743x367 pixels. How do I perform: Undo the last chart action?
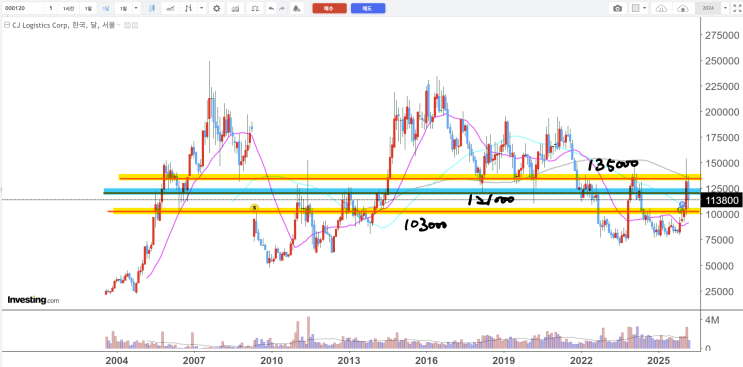pos(271,8)
